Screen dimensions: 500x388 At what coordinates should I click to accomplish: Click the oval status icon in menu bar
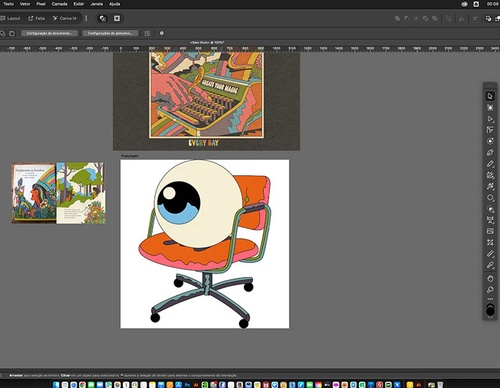click(x=465, y=4)
